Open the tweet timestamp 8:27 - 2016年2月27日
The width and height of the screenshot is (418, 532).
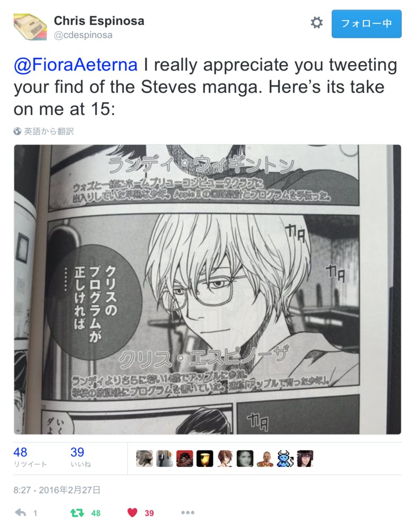57,490
